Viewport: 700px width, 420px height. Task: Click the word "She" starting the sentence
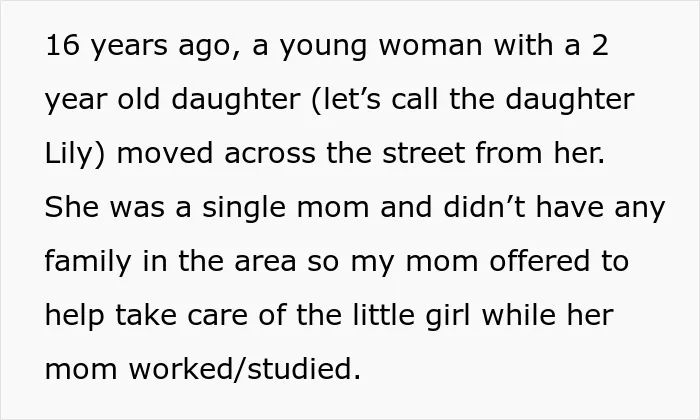pos(71,207)
